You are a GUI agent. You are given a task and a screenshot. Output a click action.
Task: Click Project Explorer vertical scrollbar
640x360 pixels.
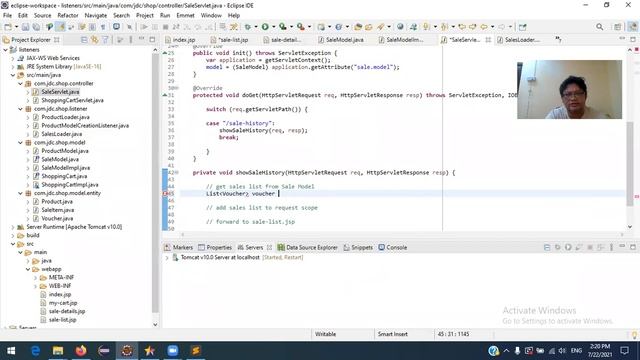(155, 184)
